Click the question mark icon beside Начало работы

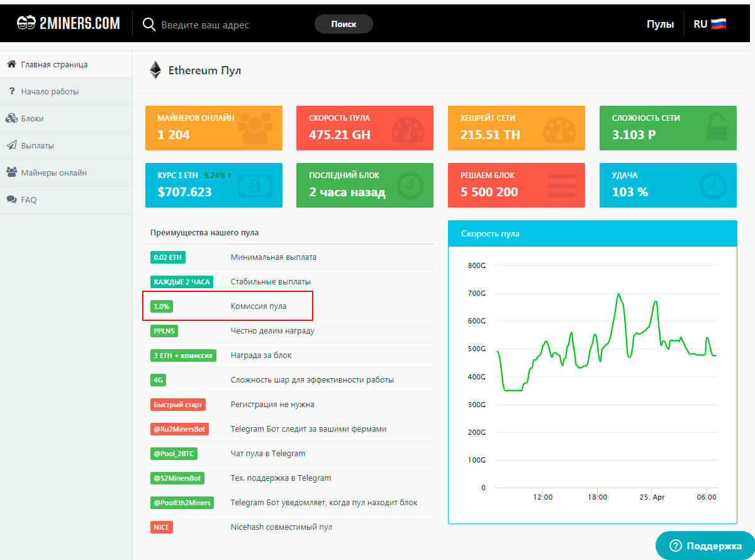click(11, 91)
